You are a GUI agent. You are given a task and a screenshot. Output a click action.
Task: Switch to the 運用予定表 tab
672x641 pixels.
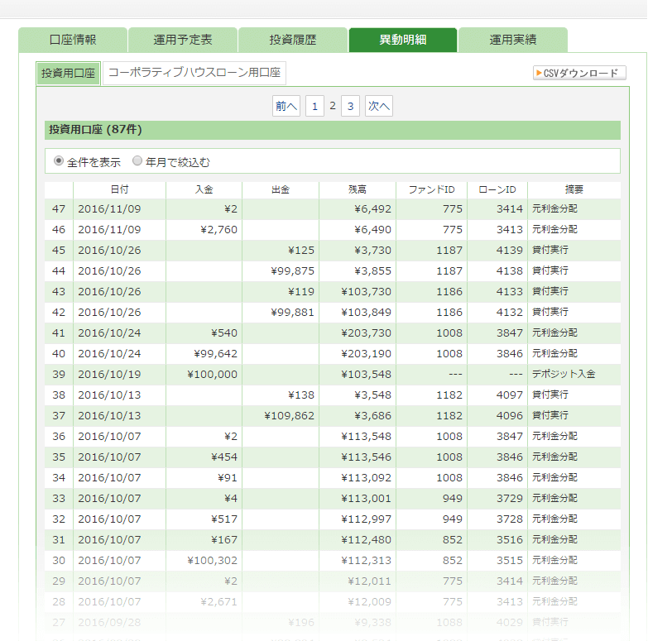pos(183,40)
